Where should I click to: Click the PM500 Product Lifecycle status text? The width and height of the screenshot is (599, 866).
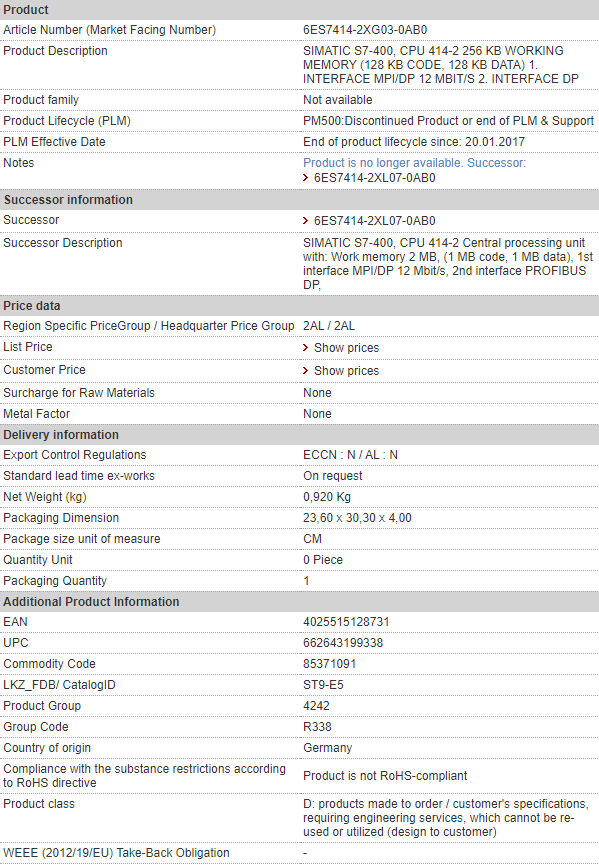tap(448, 121)
